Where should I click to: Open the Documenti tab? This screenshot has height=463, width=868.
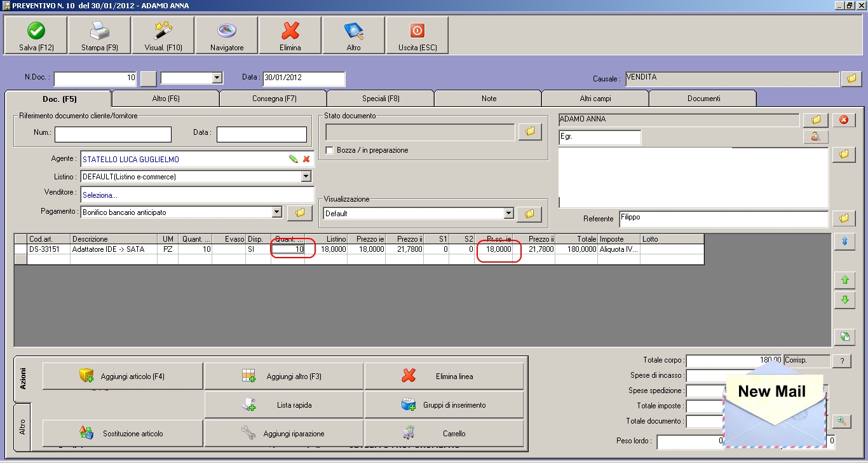tap(703, 99)
